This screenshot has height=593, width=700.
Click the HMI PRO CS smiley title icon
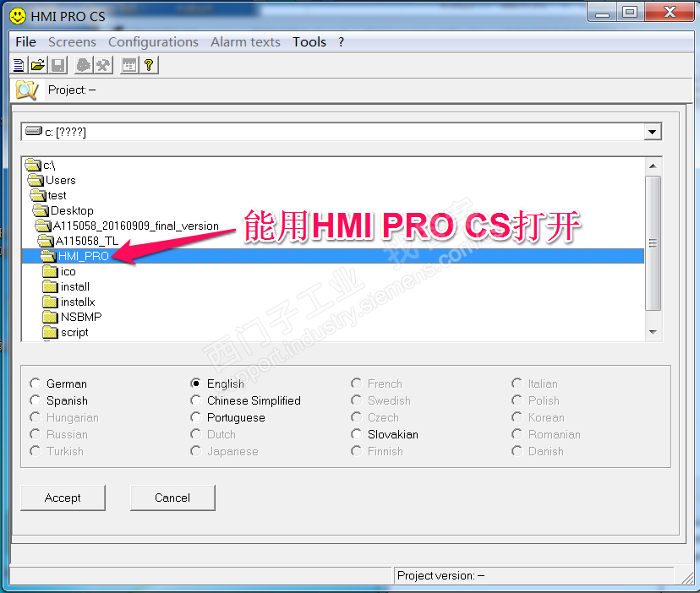coord(18,17)
